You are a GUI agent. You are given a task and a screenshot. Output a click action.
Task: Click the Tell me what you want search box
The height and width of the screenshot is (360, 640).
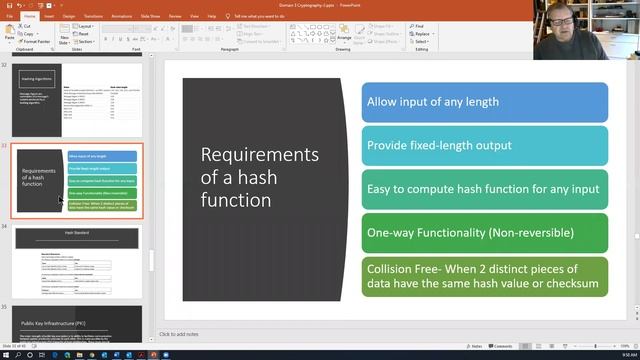[259, 16]
